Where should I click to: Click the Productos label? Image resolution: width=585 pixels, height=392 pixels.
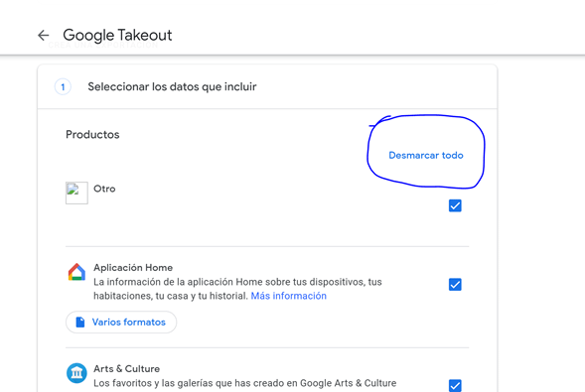[92, 135]
